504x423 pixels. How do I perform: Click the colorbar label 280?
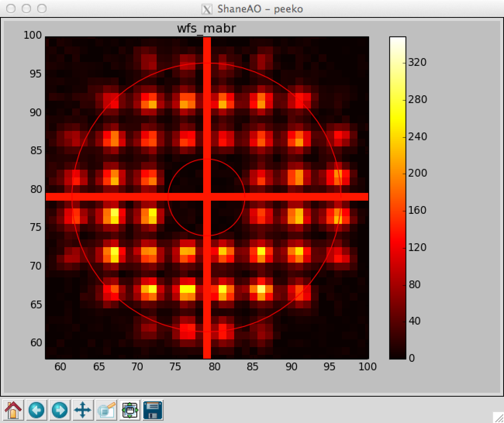coord(417,100)
